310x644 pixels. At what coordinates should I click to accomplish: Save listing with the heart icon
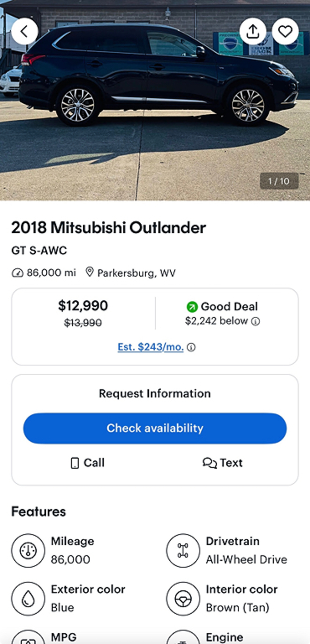tap(285, 31)
